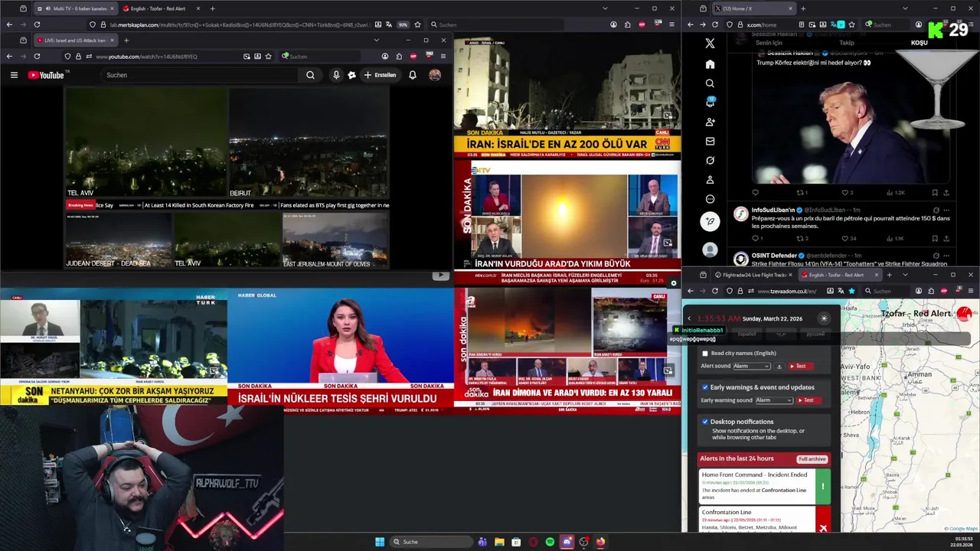Upload custom alert sound in Tzofar
The image size is (980, 551).
click(x=779, y=367)
